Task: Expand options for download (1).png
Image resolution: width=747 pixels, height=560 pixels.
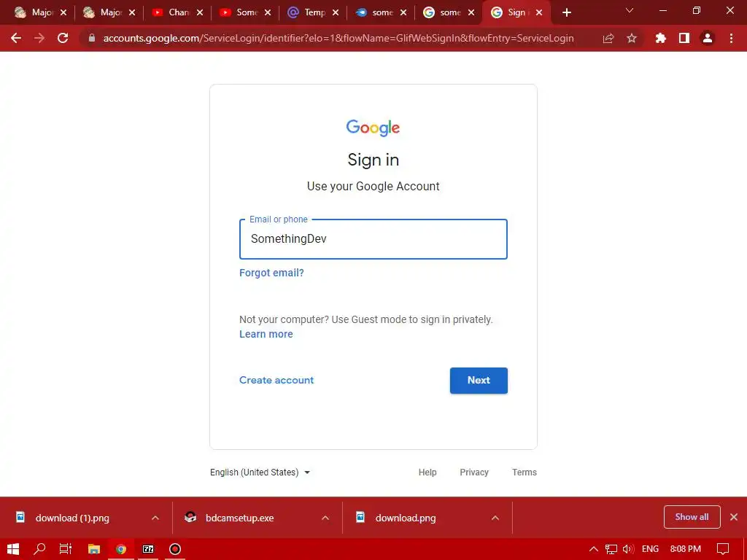Action: click(155, 518)
